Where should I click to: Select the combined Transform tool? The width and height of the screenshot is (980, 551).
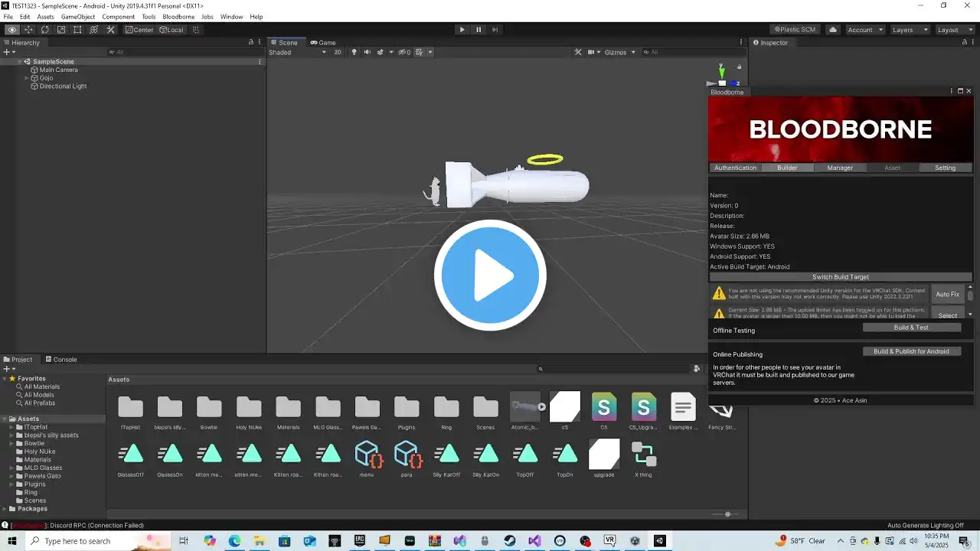pos(94,30)
